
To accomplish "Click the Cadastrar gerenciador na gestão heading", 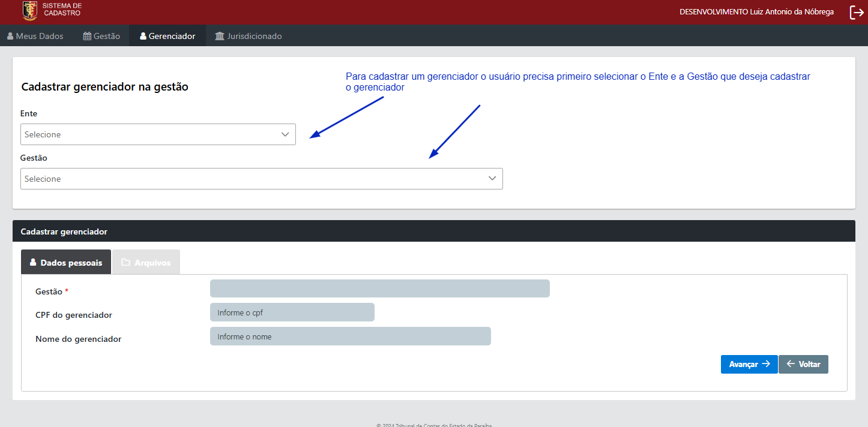I will pyautogui.click(x=105, y=87).
